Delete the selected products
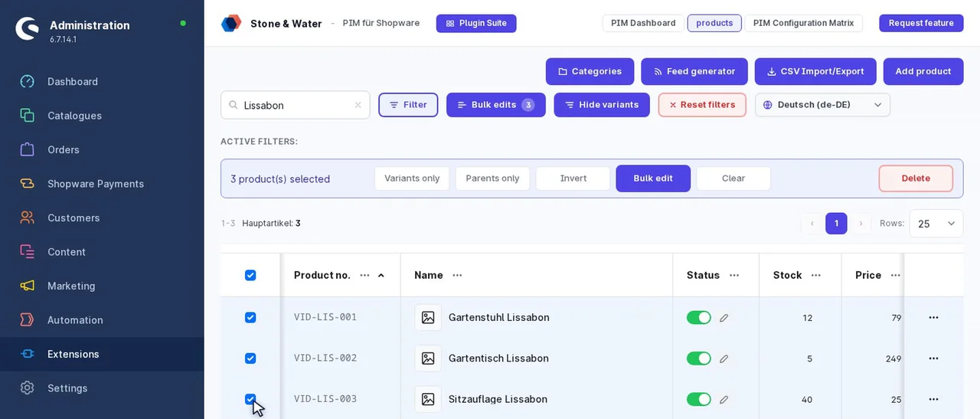980x419 pixels. (x=916, y=178)
